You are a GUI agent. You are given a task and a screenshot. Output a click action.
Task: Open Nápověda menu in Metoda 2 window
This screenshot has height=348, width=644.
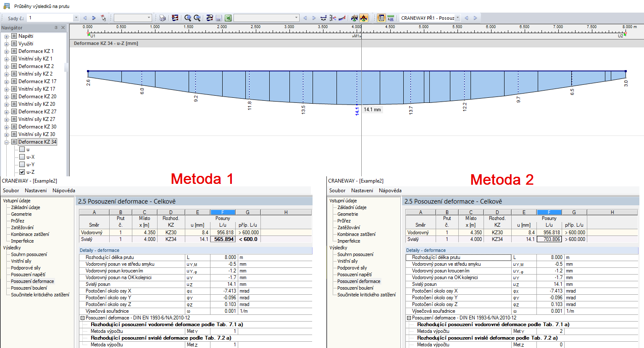(x=390, y=191)
